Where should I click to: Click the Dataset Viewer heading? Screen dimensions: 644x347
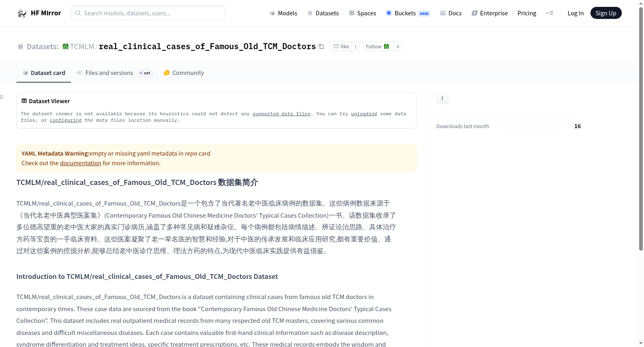tap(50, 101)
